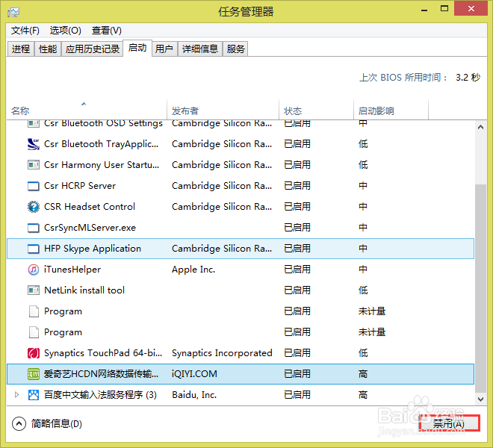Switch to the 用户 tab
The image size is (493, 448).
pos(164,49)
